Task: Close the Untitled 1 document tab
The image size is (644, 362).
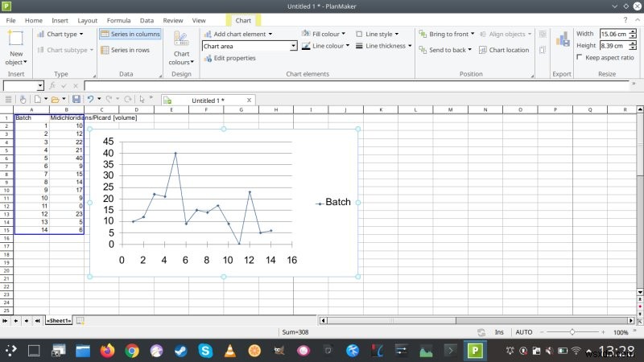Action: pos(249,101)
